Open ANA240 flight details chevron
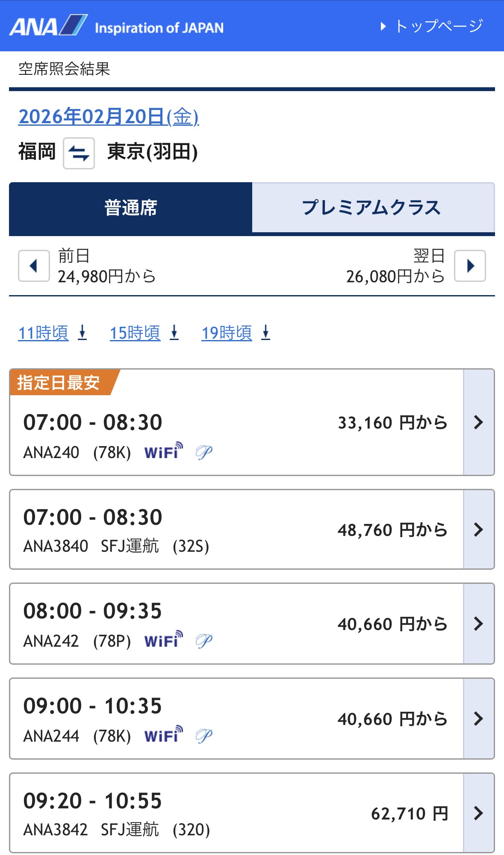The image size is (504, 855). (x=479, y=422)
